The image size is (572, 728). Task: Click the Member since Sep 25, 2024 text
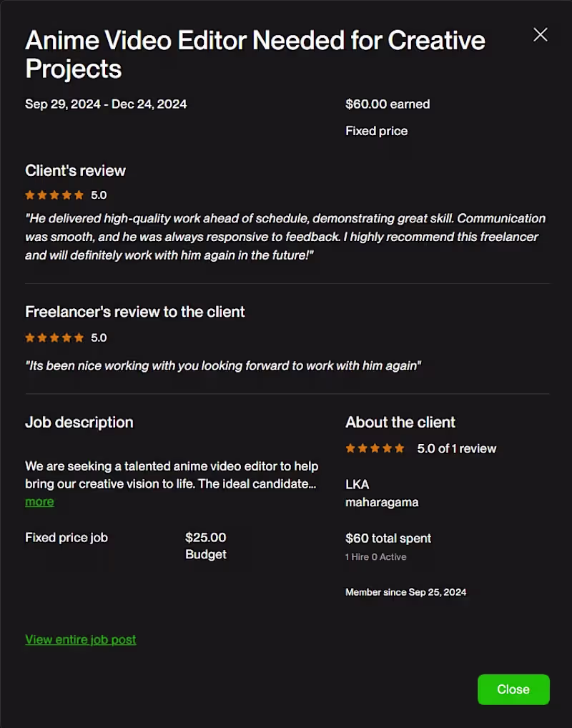tap(405, 592)
